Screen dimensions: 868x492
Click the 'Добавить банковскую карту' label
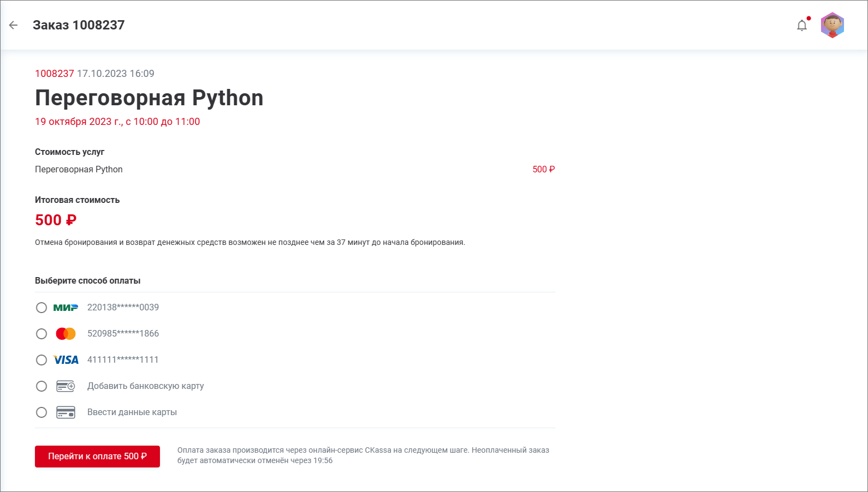pos(145,386)
